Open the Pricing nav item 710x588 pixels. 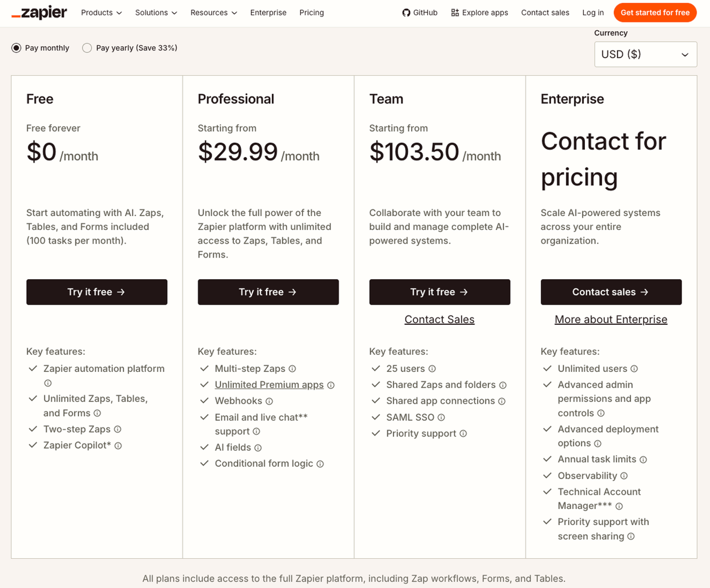312,13
